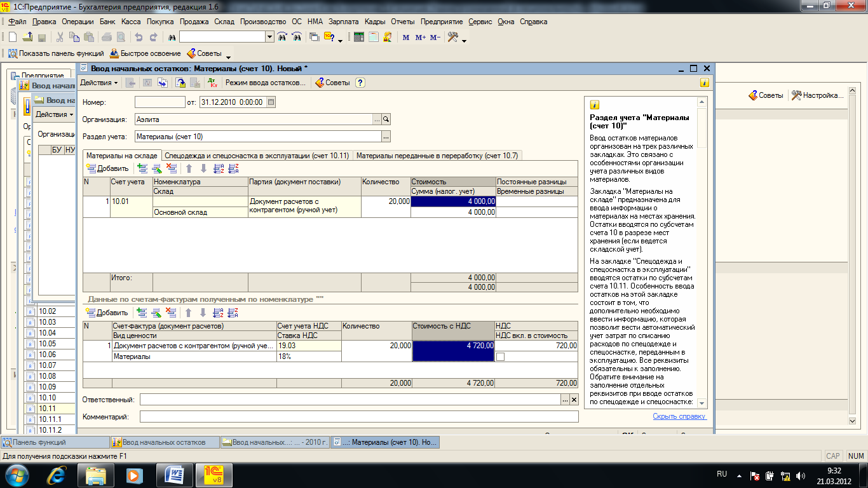Viewport: 868px width, 488px height.
Task: Click the New document icon in main toolbar
Action: 13,37
